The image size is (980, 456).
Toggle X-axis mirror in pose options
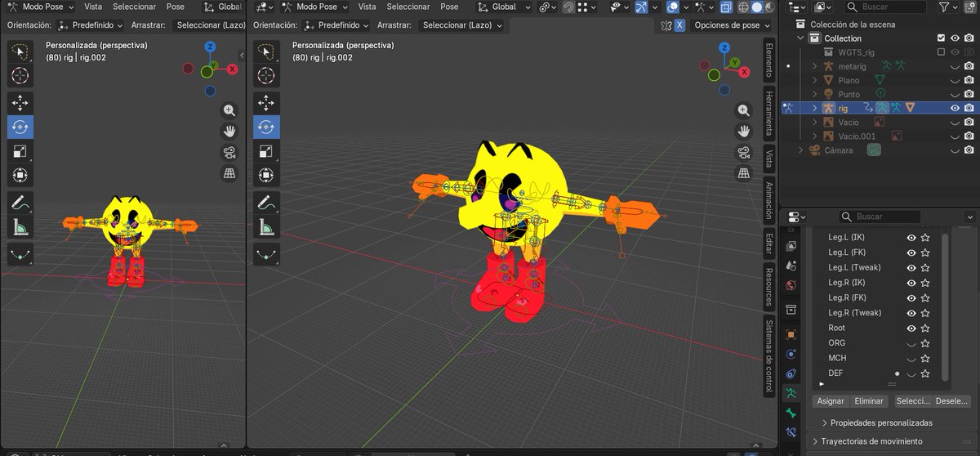pos(679,25)
